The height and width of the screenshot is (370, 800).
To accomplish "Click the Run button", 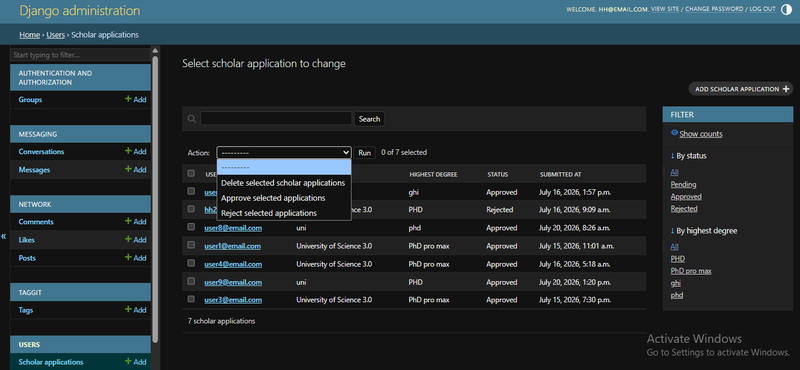I will pyautogui.click(x=364, y=153).
